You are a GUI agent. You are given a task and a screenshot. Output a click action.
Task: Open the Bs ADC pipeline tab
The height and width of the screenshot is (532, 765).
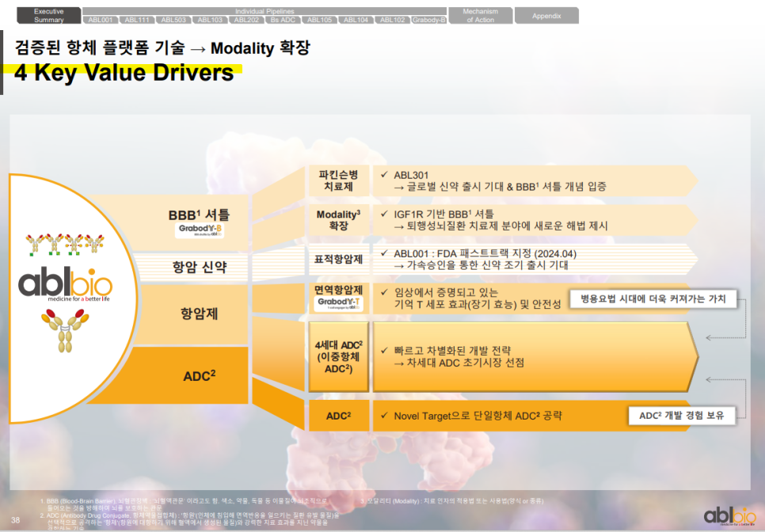pyautogui.click(x=283, y=20)
